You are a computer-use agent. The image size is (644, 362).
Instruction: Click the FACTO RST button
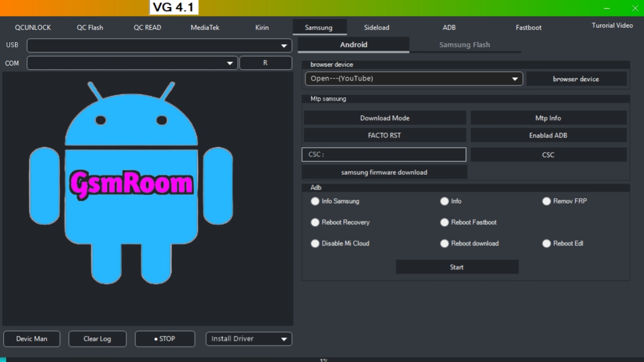tap(384, 135)
